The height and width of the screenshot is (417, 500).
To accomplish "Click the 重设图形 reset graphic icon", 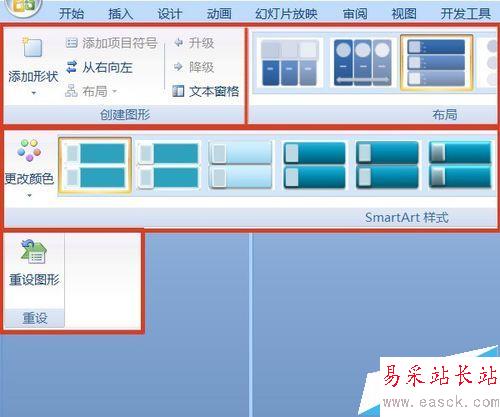I will tap(33, 251).
